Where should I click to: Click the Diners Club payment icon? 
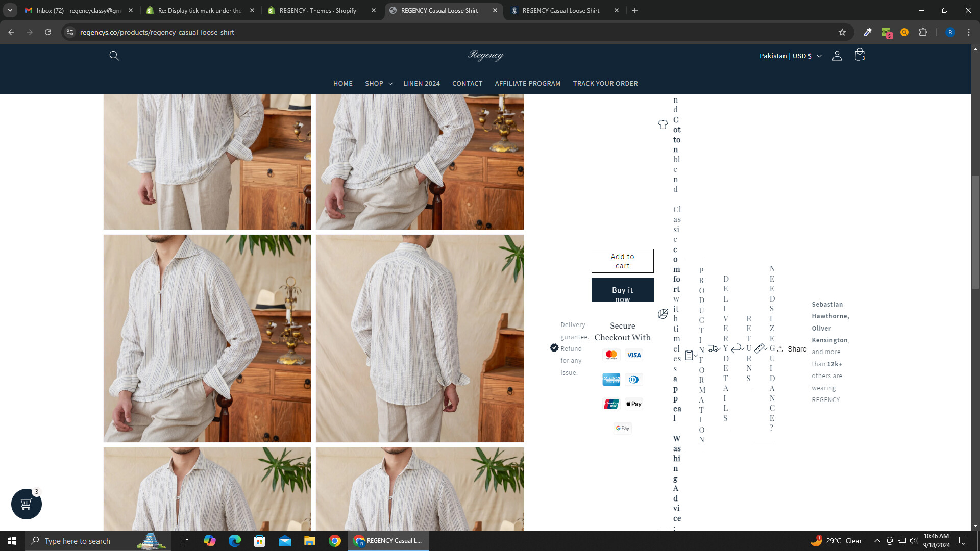[634, 380]
